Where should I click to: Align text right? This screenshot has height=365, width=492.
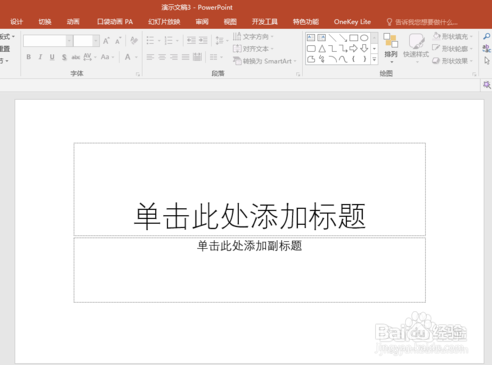(174, 57)
